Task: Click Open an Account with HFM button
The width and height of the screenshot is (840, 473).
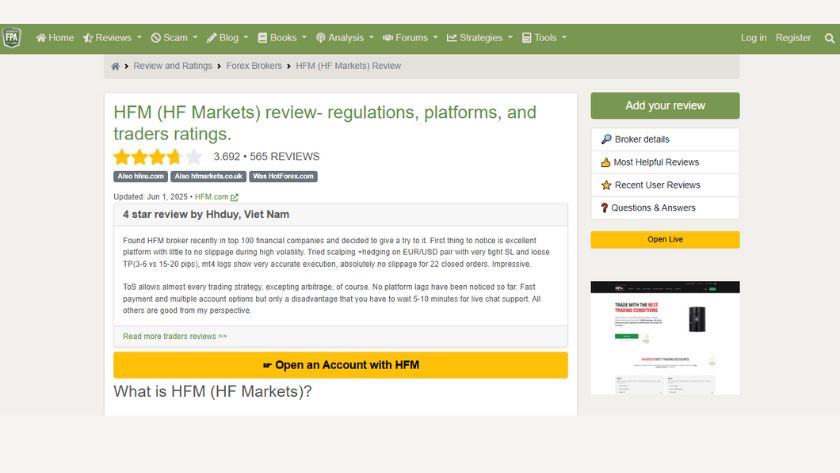Action: pos(340,365)
